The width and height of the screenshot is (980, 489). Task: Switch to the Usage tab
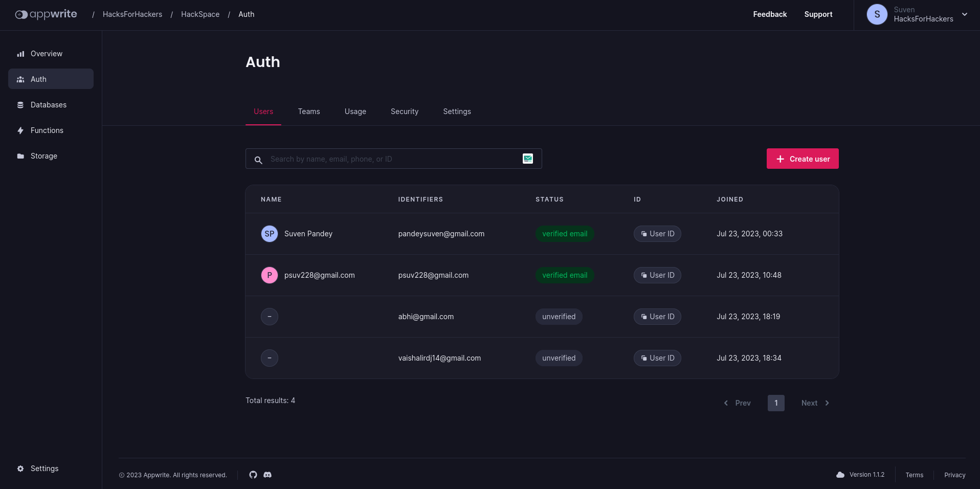click(x=355, y=112)
